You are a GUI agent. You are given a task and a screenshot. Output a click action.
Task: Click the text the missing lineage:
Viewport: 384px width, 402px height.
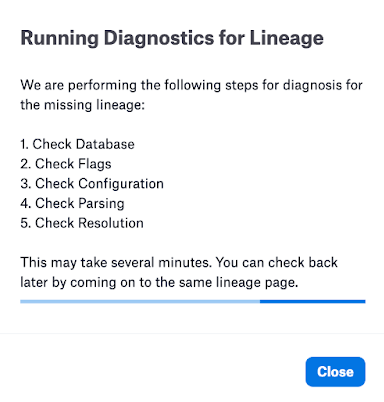pos(83,105)
